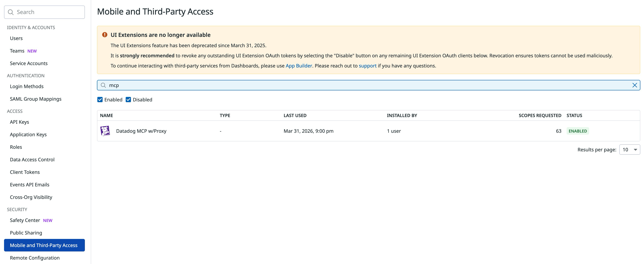The image size is (644, 264).
Task: Open the Datadog MCP w/Proxy entry
Action: 141,131
